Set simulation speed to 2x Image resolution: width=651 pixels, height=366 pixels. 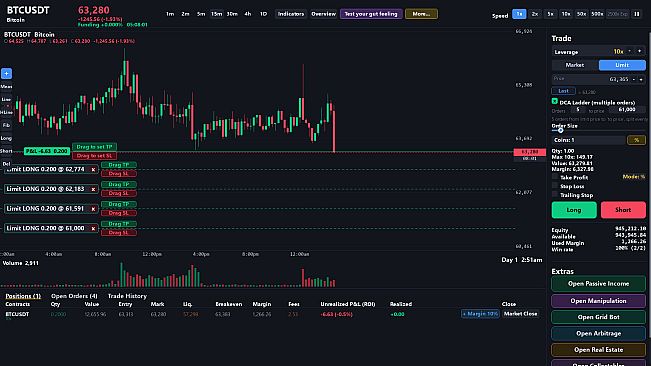pyautogui.click(x=535, y=14)
